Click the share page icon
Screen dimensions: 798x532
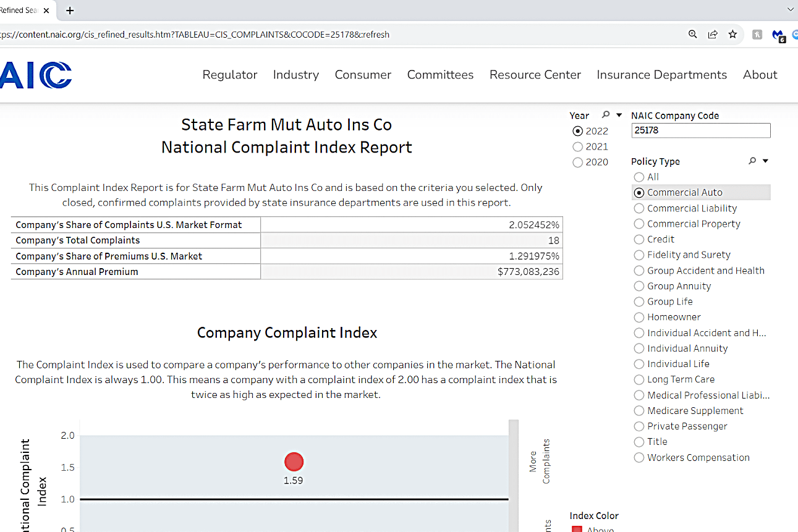(x=713, y=35)
